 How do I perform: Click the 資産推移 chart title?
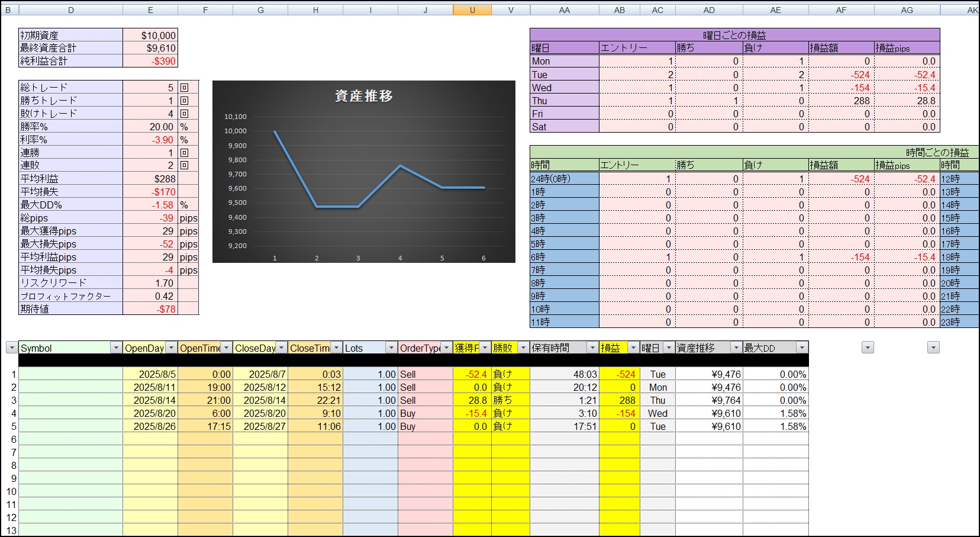point(363,96)
